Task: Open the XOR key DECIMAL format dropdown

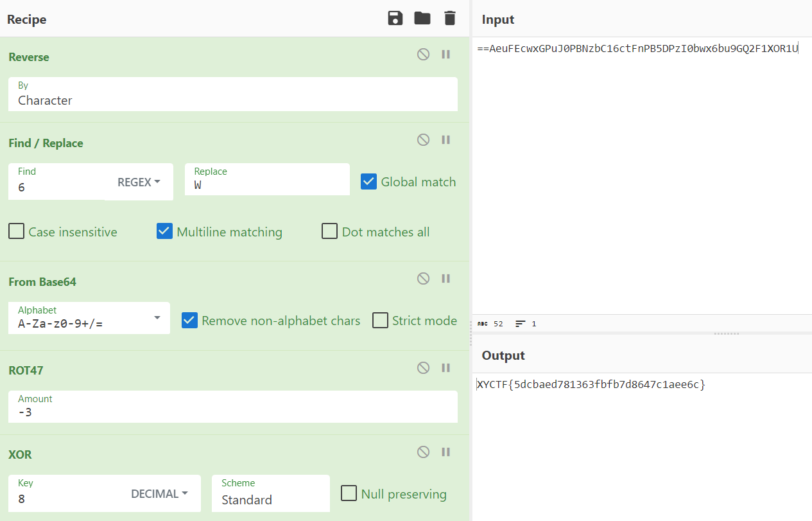Action: point(160,494)
